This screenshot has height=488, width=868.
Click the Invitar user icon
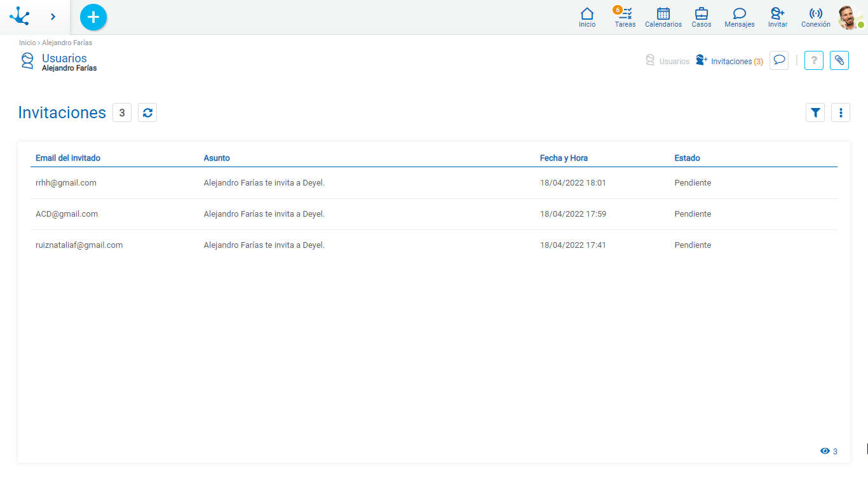777,17
